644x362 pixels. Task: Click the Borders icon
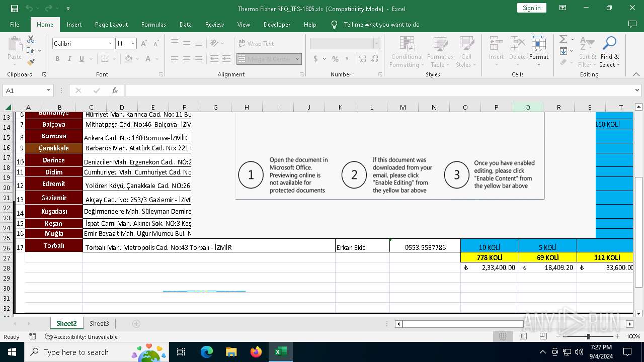(105, 59)
